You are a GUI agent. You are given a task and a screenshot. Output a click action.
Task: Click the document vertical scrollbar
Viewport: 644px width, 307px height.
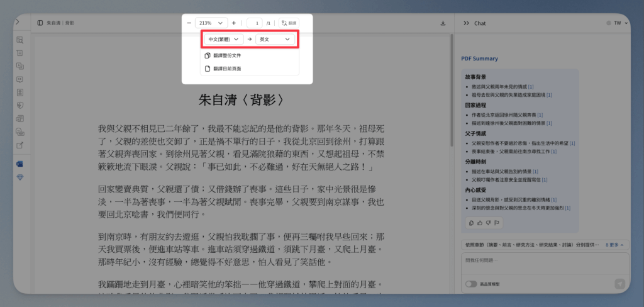click(452, 91)
